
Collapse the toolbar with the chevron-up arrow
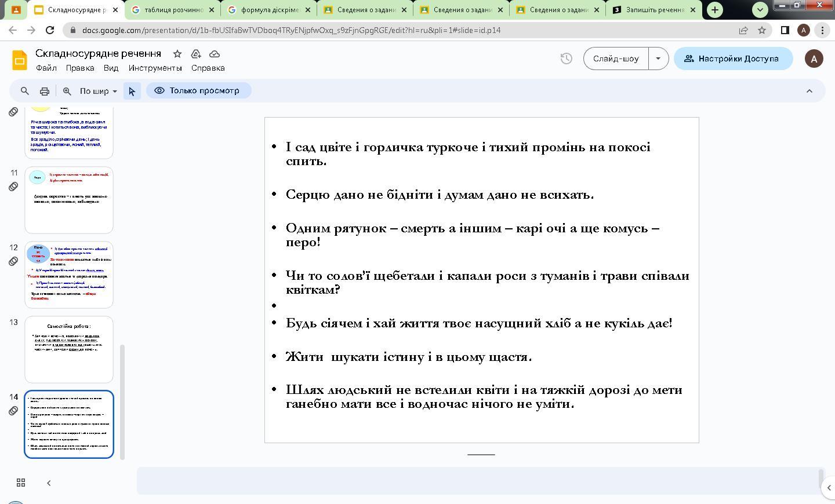click(809, 91)
